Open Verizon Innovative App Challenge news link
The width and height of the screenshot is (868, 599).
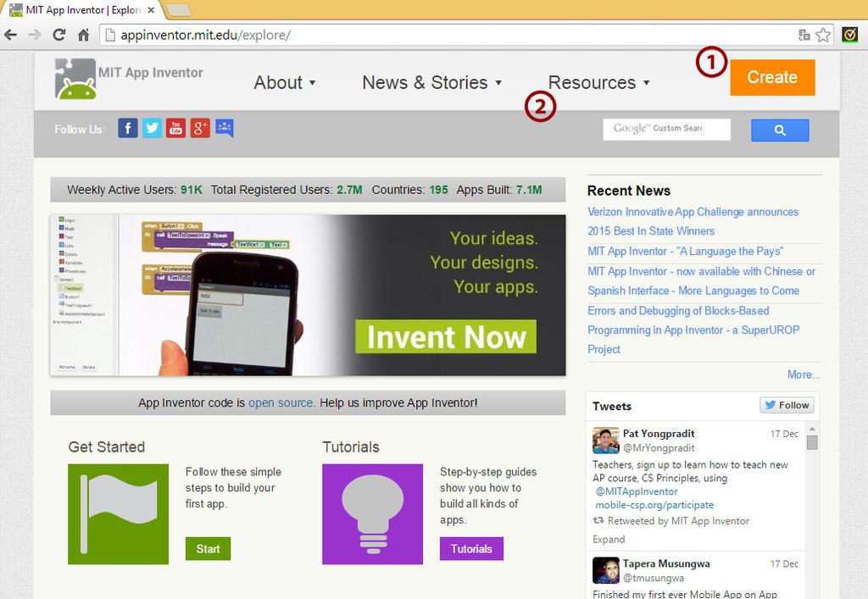[693, 221]
